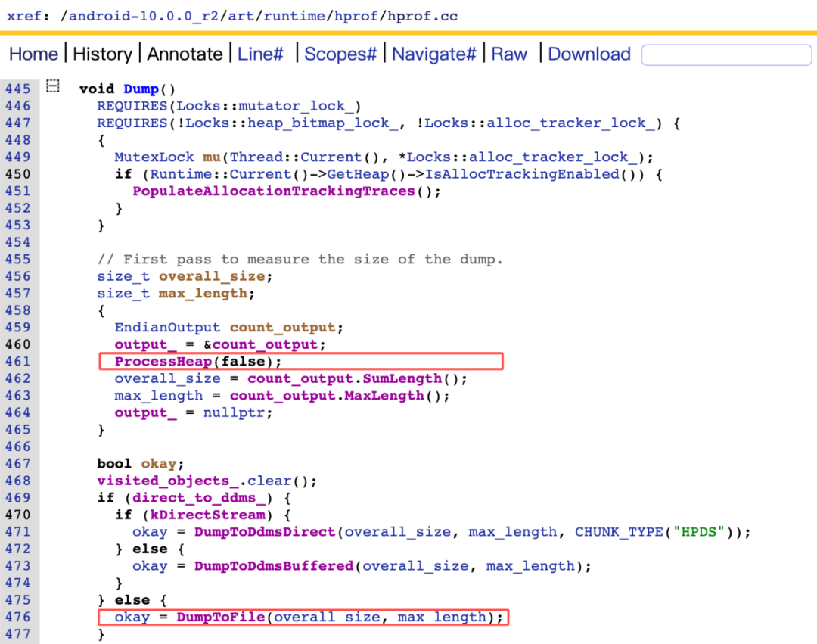This screenshot has width=817, height=644.
Task: Click SumLength method
Action: [402, 379]
